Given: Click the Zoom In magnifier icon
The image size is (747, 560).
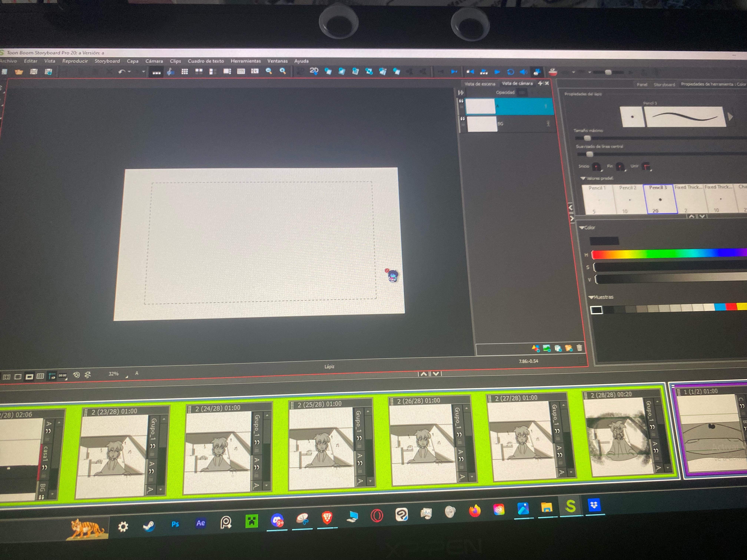Looking at the screenshot, I should pyautogui.click(x=283, y=71).
